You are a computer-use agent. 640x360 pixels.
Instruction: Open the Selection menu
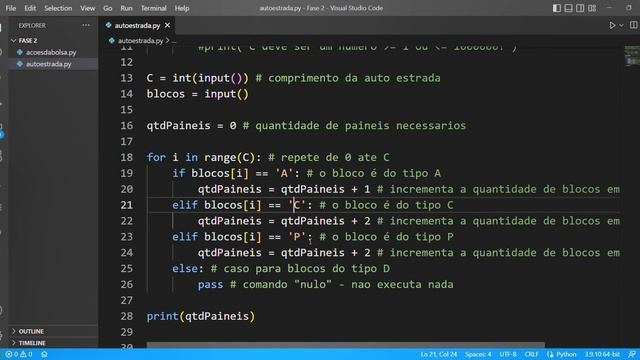[58, 8]
